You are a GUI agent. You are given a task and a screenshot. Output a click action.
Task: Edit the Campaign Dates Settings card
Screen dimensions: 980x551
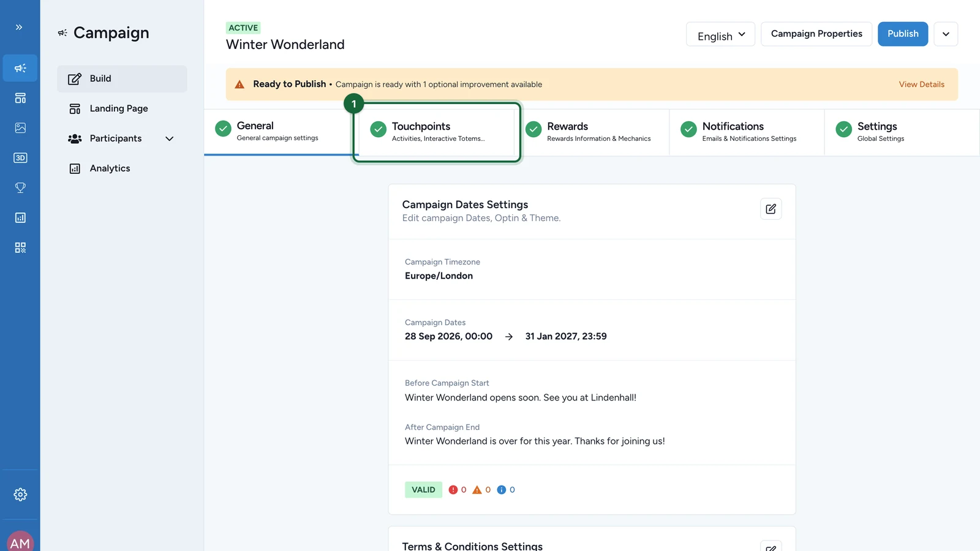(771, 209)
